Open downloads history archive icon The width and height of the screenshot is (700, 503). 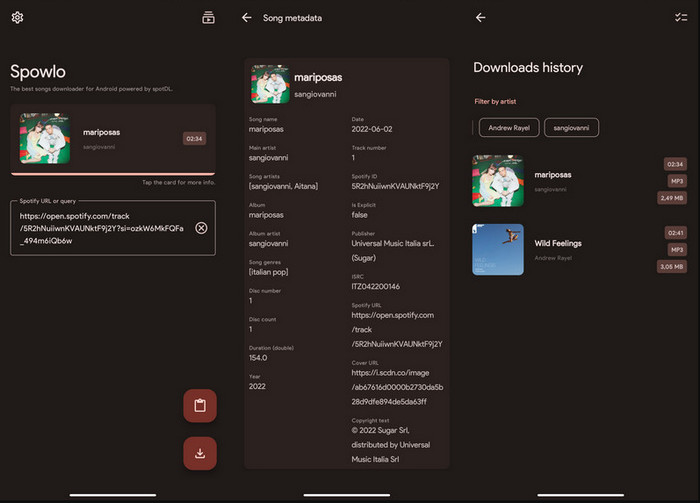click(208, 17)
